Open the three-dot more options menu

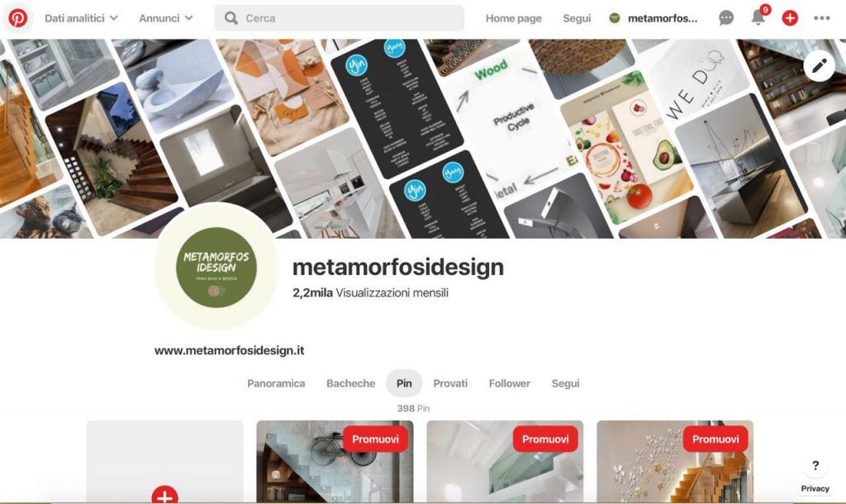(822, 18)
